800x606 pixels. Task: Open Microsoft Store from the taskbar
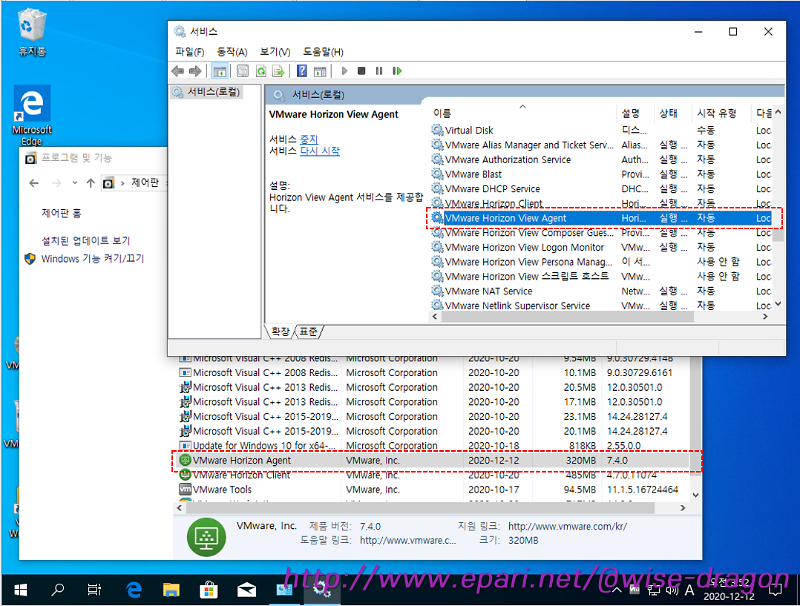[209, 590]
